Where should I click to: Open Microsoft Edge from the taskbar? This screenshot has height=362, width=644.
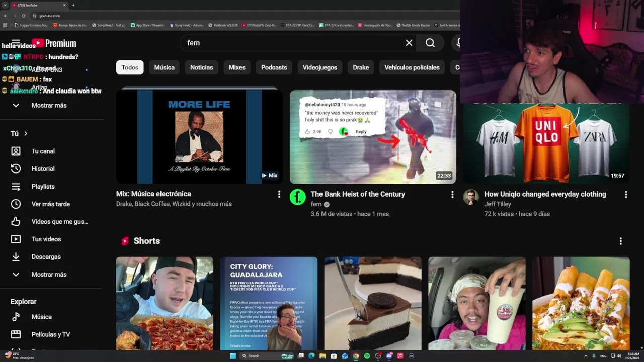311,356
